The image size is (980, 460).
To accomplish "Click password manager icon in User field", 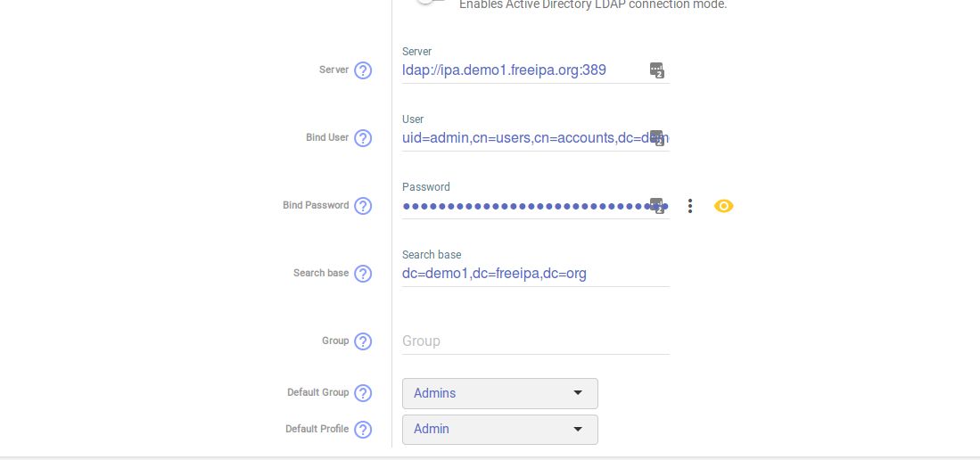I will (656, 138).
